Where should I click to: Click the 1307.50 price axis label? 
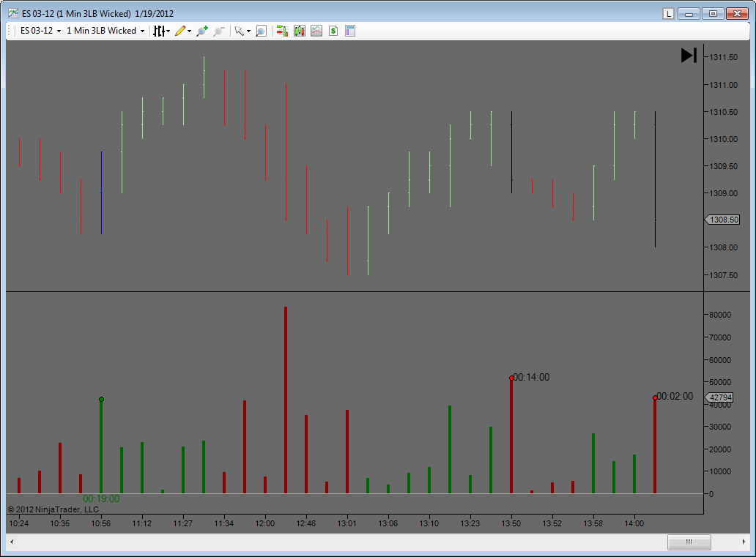tap(723, 276)
